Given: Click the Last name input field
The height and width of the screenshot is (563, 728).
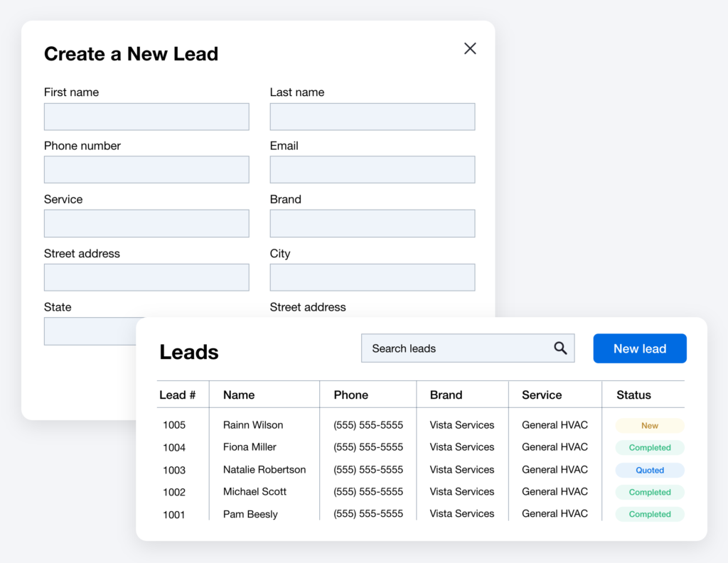Looking at the screenshot, I should point(373,117).
